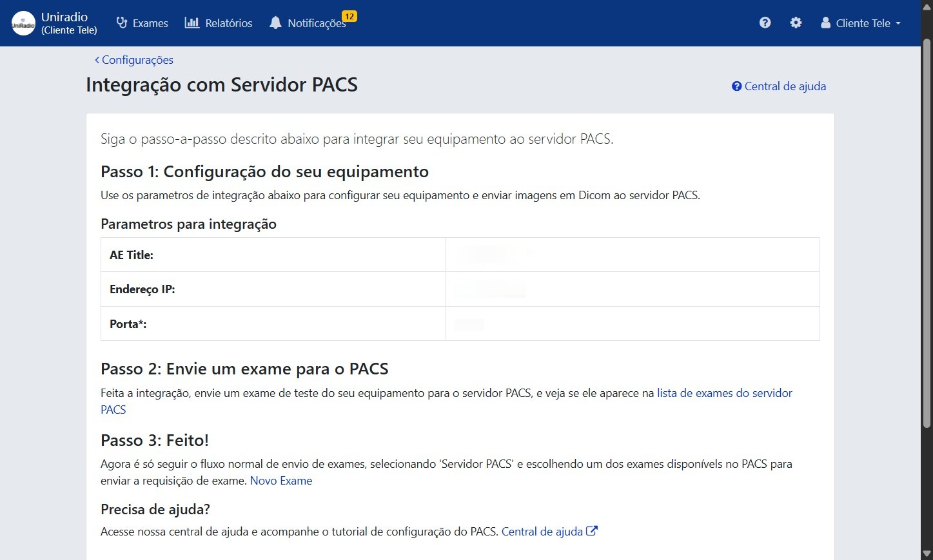Open lista de exames do servidor PACS
Image resolution: width=933 pixels, height=560 pixels.
tap(723, 392)
